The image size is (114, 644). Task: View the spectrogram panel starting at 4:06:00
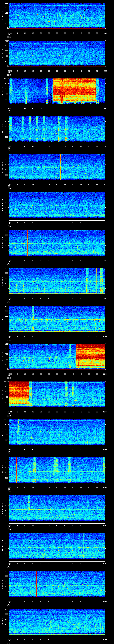57,205
